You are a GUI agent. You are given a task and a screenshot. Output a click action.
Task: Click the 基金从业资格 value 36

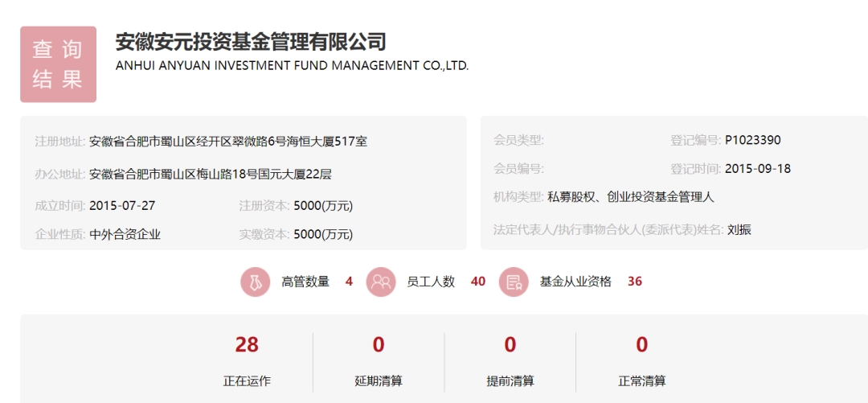pos(634,282)
